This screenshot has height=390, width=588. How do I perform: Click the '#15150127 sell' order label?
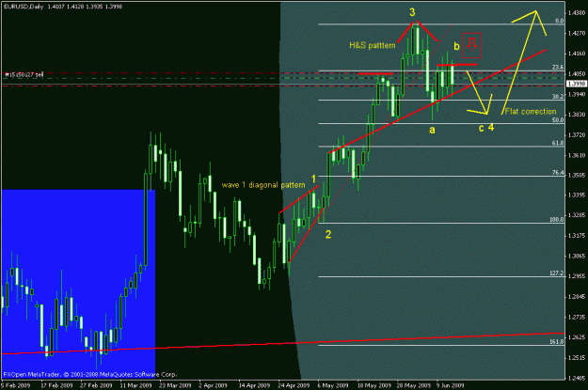(24, 74)
